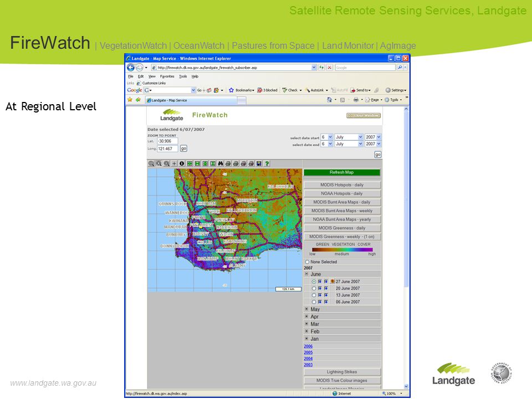The height and width of the screenshot is (399, 532).
Task: Click the Internet zone globe in status bar
Action: pos(335,393)
